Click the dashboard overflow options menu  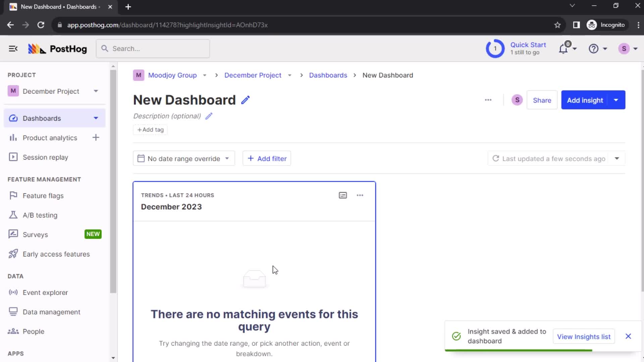pyautogui.click(x=488, y=100)
